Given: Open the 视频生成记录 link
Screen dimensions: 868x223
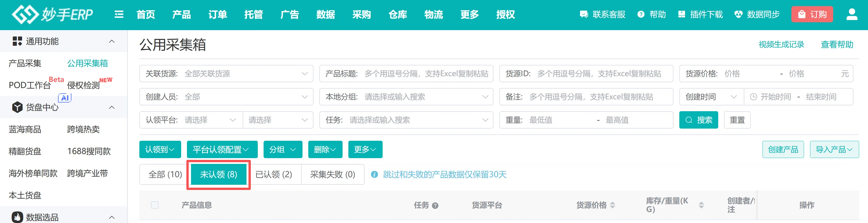Looking at the screenshot, I should coord(781,44).
